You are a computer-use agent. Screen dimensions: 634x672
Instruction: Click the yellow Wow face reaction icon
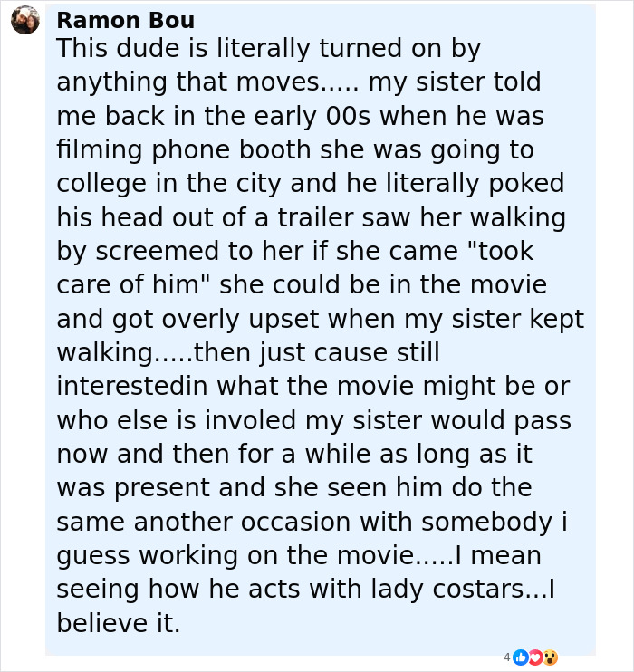549,658
